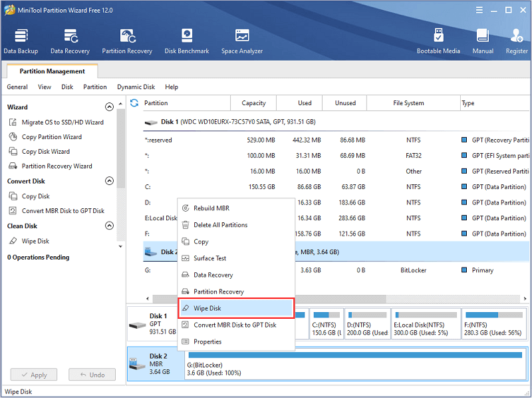This screenshot has width=532, height=398.
Task: Choose Rebuild MBR from context menu
Action: tap(236, 208)
